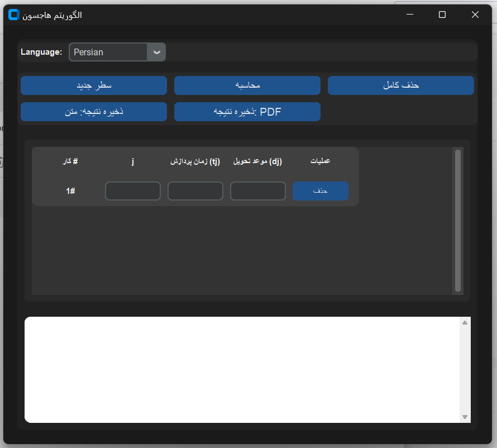Viewport: 497px width, 448px height.
Task: Click the حذف کامل clear-all button
Action: pyautogui.click(x=400, y=85)
